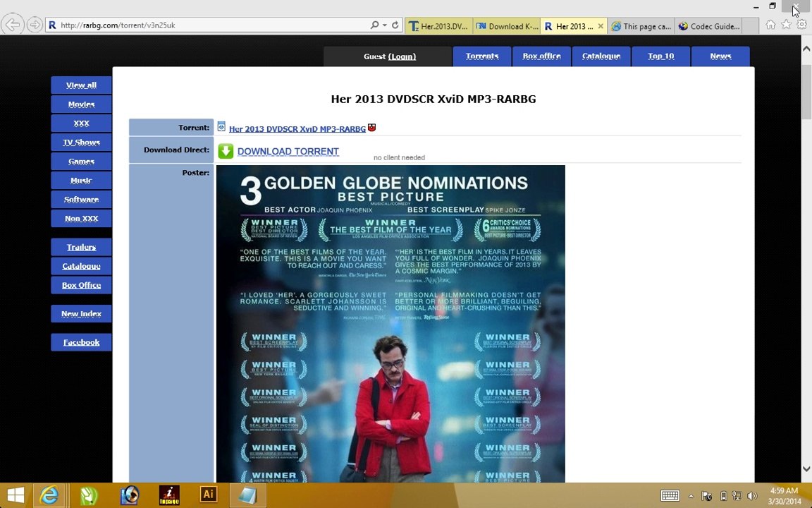812x508 pixels.
Task: Close the active Her 2013 tab
Action: [x=601, y=26]
